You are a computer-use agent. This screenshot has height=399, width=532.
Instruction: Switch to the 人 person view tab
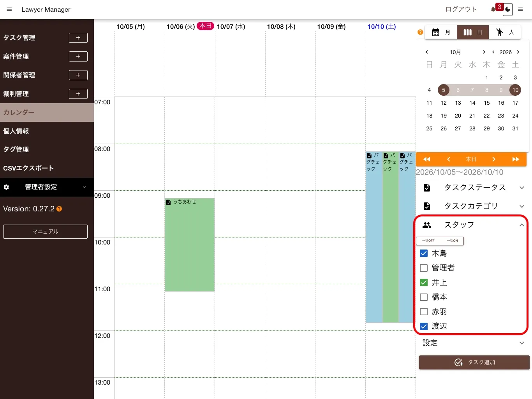505,32
